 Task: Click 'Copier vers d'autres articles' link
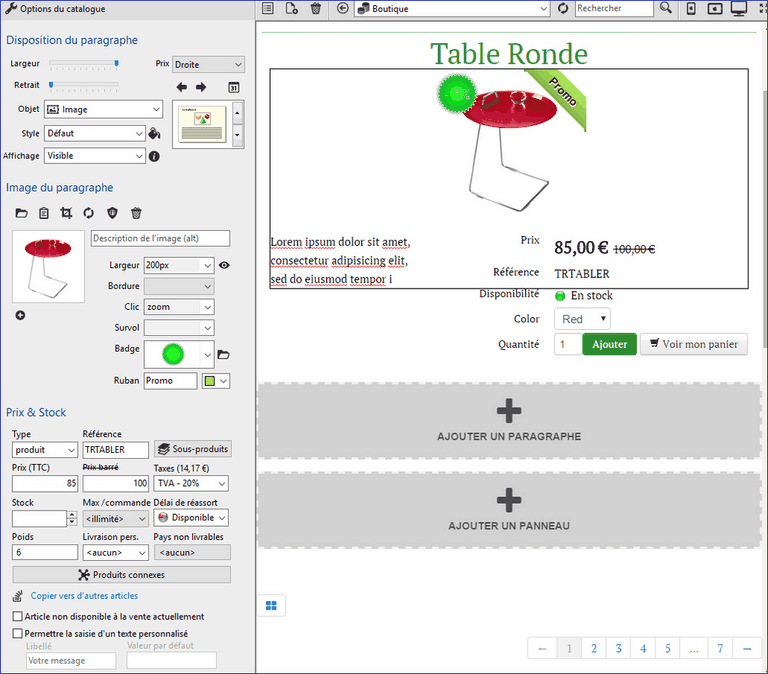tap(84, 596)
